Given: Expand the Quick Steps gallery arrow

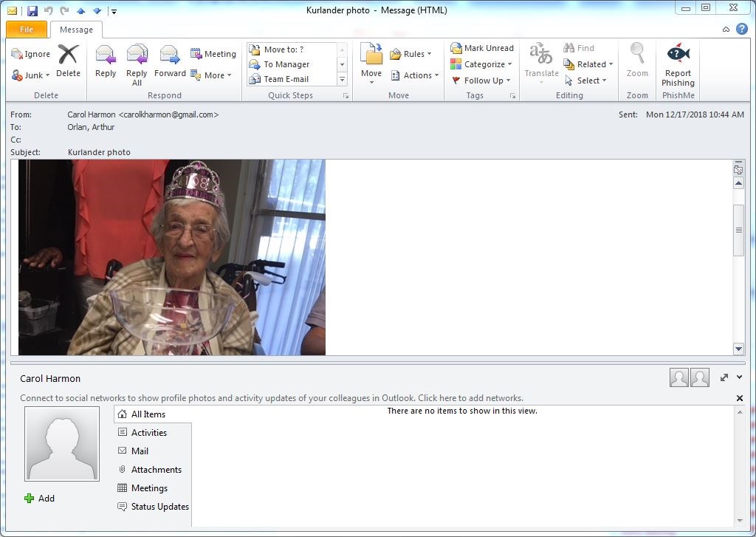Looking at the screenshot, I should [x=342, y=79].
